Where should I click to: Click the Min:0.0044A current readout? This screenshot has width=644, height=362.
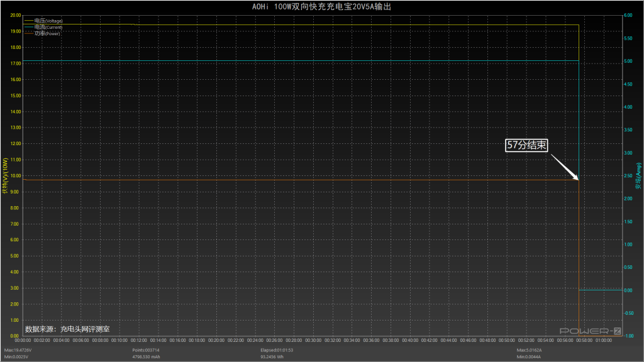528,357
